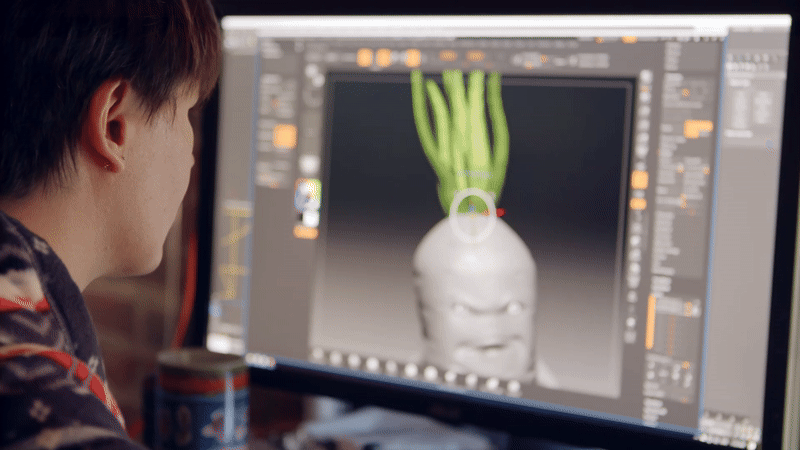The image size is (800, 450).
Task: Open the leftmost menu in ZBrush menu bar
Action: point(262,43)
